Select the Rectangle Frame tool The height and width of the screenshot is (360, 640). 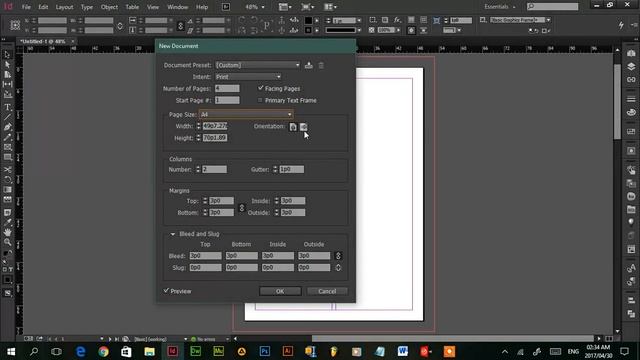[x=7, y=147]
